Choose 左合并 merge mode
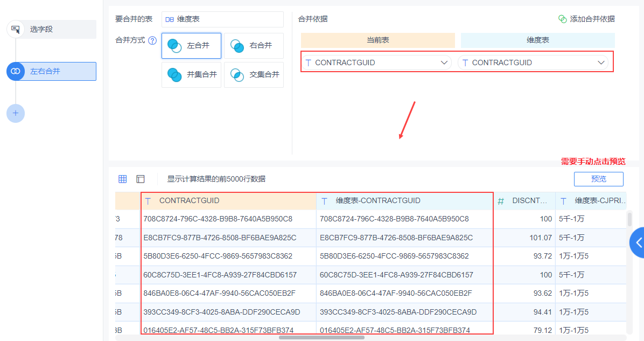The width and height of the screenshot is (644, 341). 191,46
